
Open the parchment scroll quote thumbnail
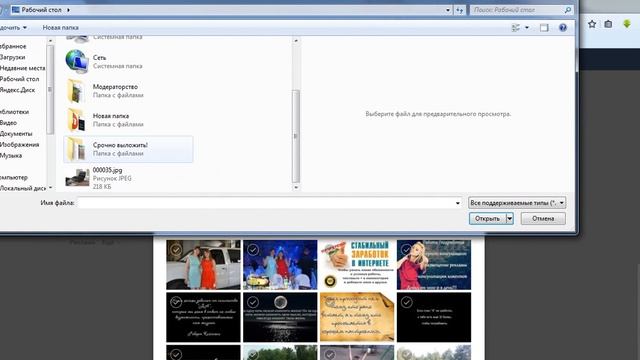pyautogui.click(x=357, y=317)
